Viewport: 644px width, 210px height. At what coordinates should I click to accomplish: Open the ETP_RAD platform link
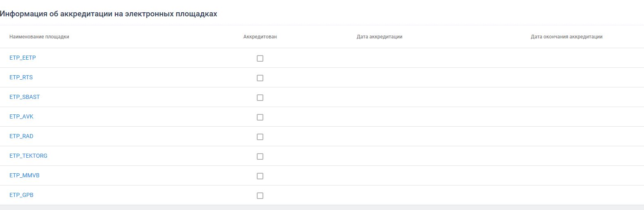21,136
